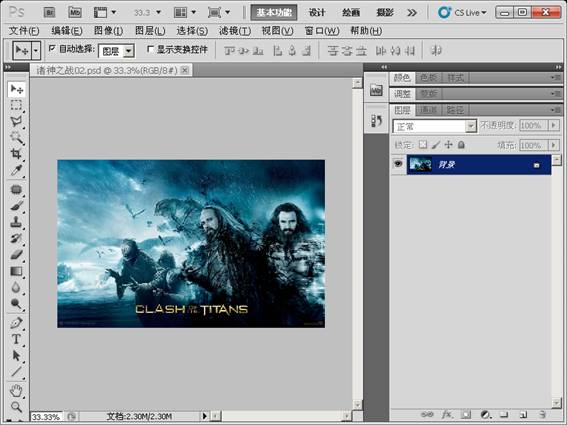Select the Line tool

pos(16,372)
